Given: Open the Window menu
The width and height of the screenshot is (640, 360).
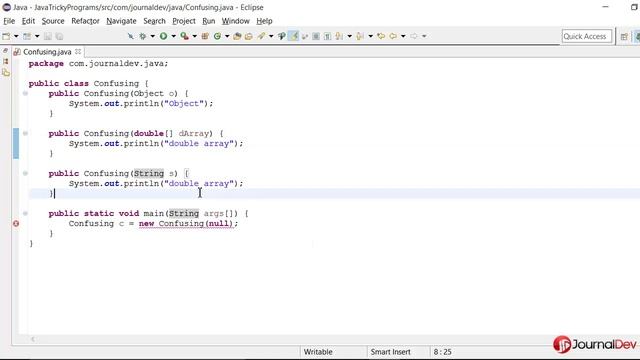Looking at the screenshot, I should point(236,21).
